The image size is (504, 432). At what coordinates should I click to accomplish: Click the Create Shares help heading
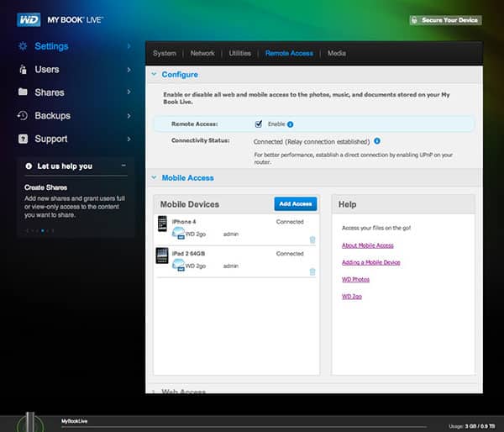click(45, 187)
